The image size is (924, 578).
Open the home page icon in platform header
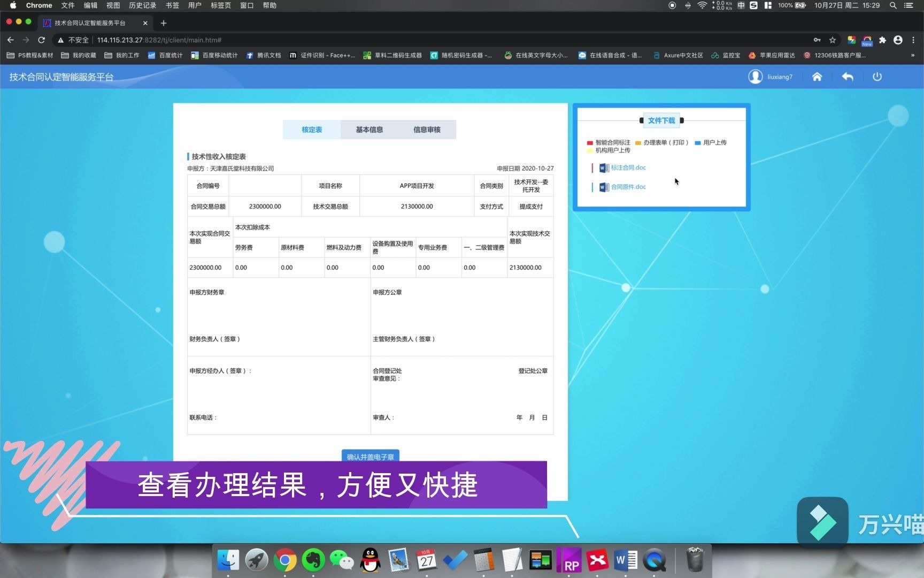817,77
